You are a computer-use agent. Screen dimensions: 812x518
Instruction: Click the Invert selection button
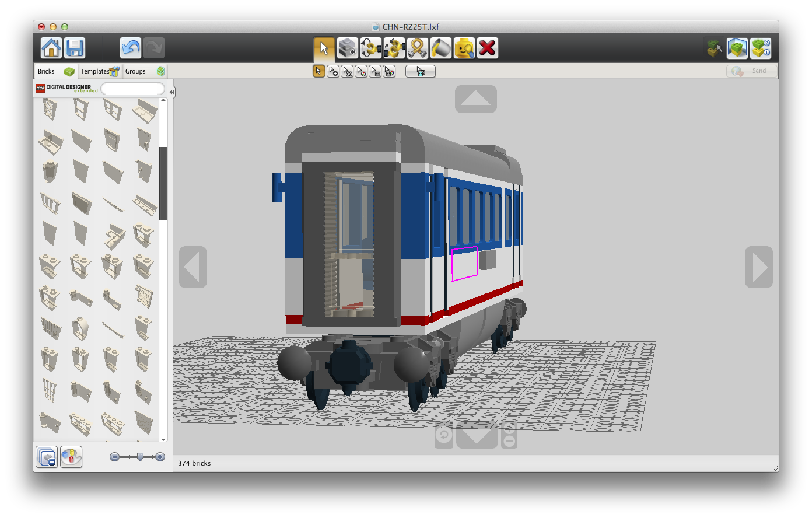(420, 71)
